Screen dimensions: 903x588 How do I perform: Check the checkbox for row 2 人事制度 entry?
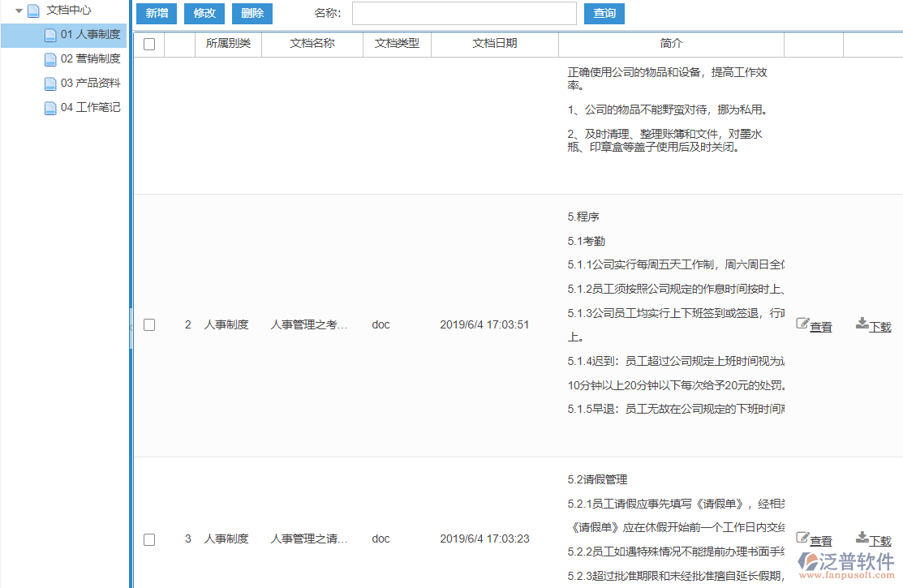tap(149, 324)
